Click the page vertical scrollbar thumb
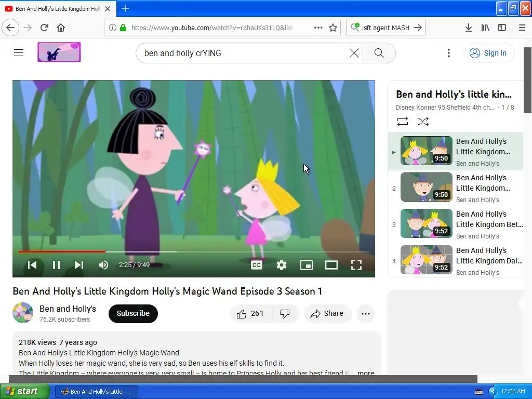Viewport: 532px width, 399px height. (x=528, y=80)
